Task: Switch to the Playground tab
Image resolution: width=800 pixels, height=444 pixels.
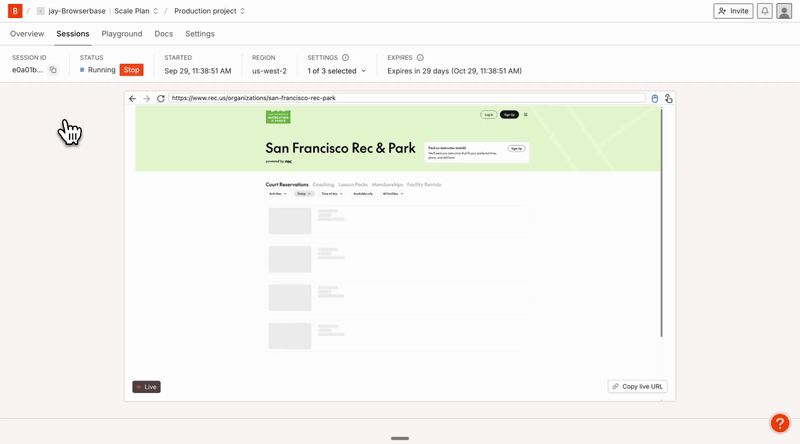Action: [122, 34]
